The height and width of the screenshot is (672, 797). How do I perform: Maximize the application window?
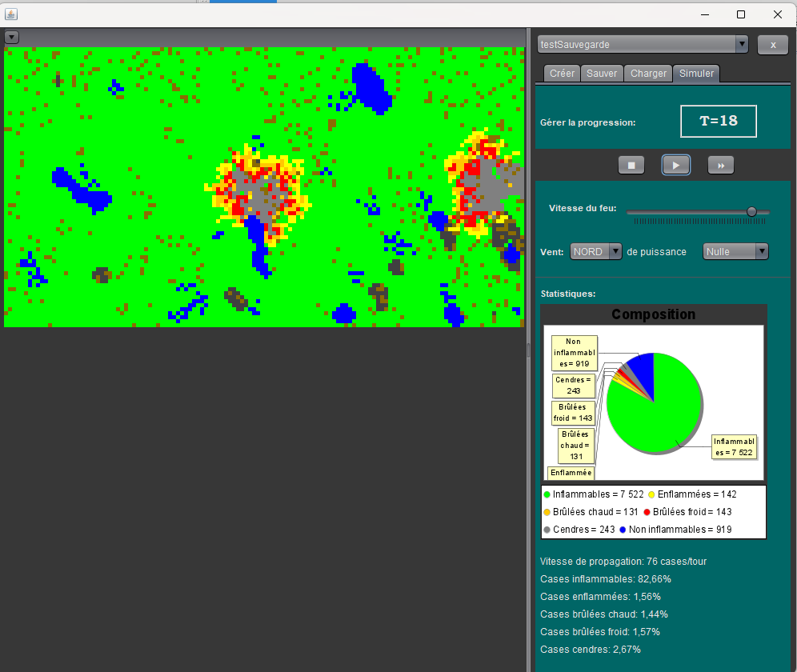tap(741, 14)
